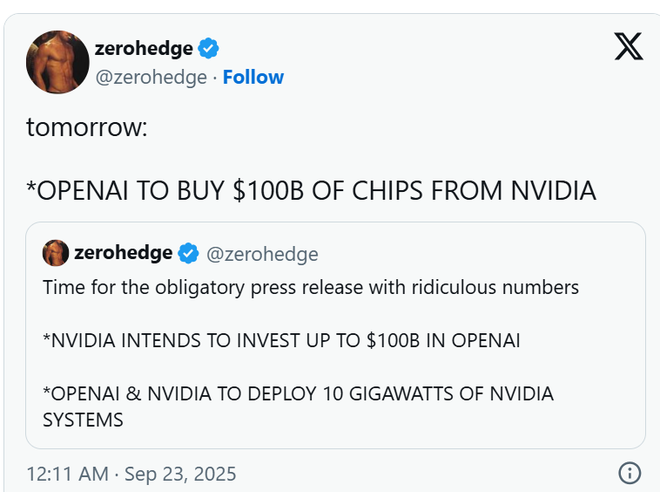Open the "Time for the obligatory press release" line

pos(310,288)
